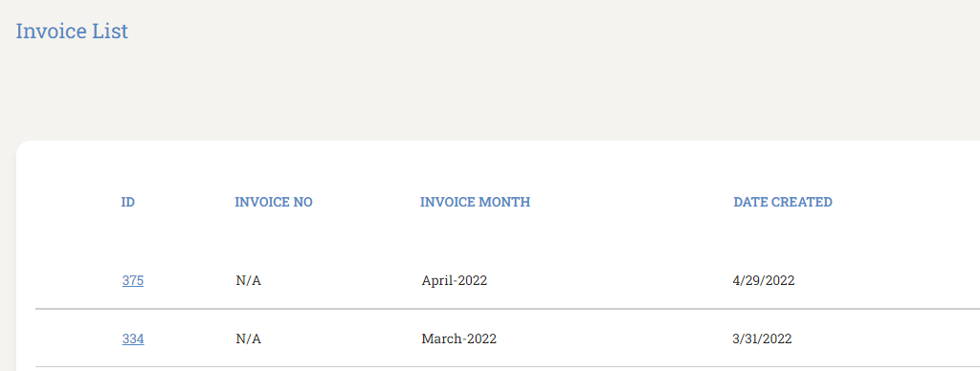This screenshot has height=371, width=980.
Task: Select the April-2022 invoice month cell
Action: pyautogui.click(x=455, y=281)
